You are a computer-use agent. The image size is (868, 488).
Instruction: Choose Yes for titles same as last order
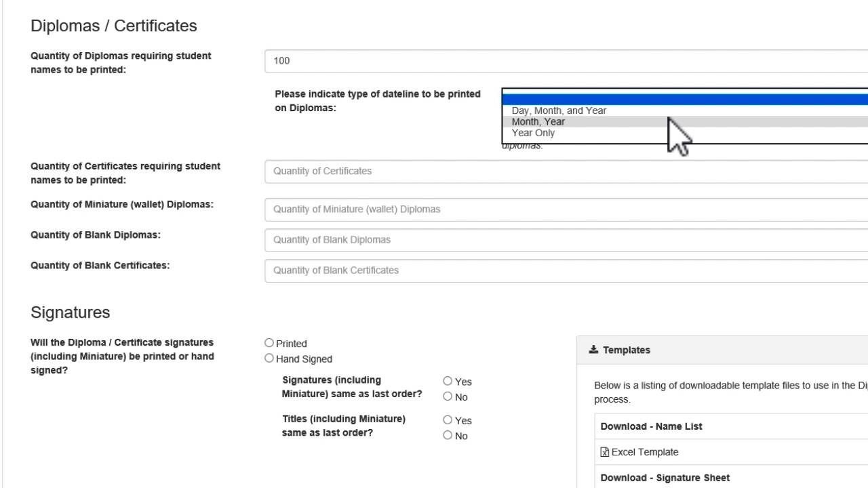pos(448,420)
